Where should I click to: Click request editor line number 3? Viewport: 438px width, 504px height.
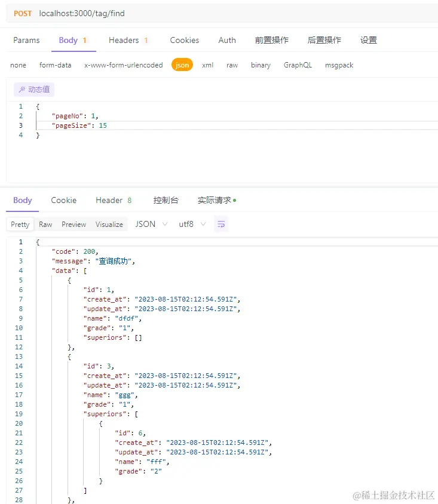[21, 125]
